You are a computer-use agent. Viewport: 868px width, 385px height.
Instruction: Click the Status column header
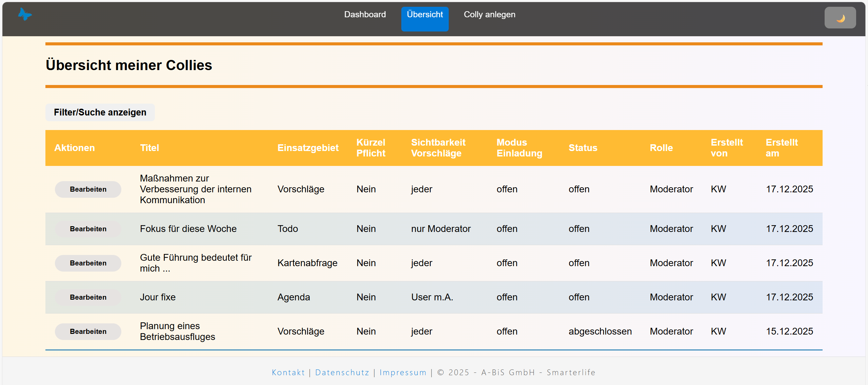[x=583, y=148]
